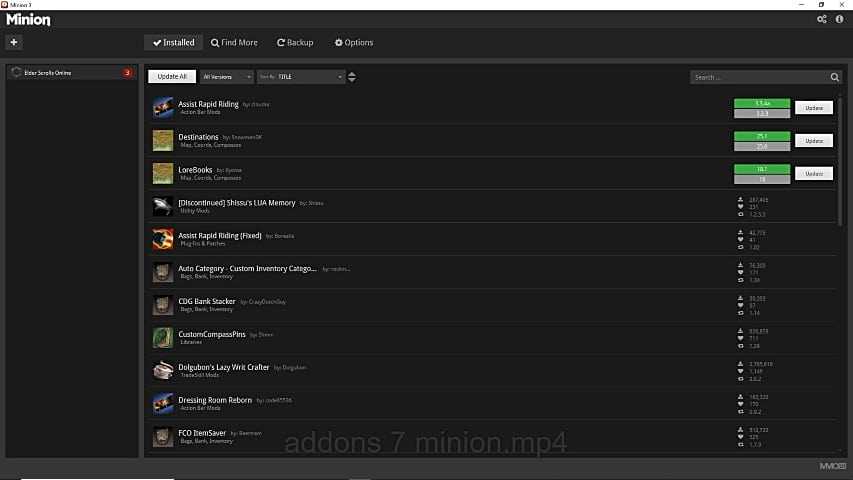Screen dimensions: 853x480
Task: Open the Sort By TITLE dropdown
Action: pos(300,77)
